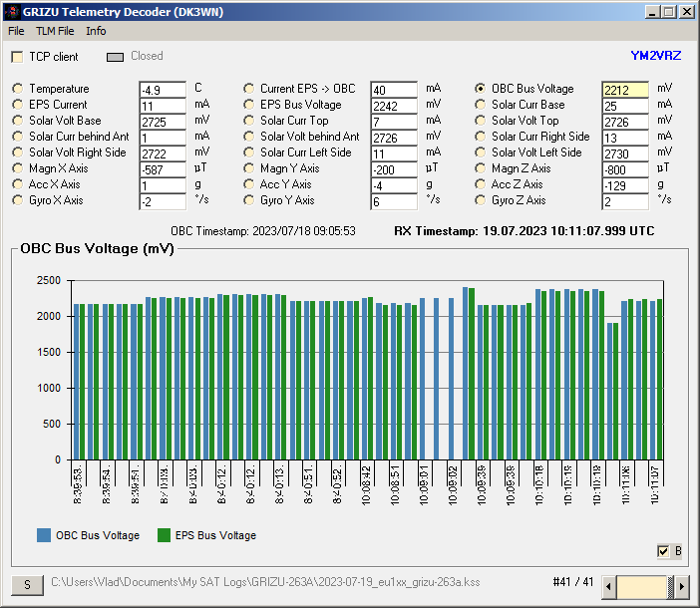700x608 pixels.
Task: Open the File menu
Action: point(16,31)
